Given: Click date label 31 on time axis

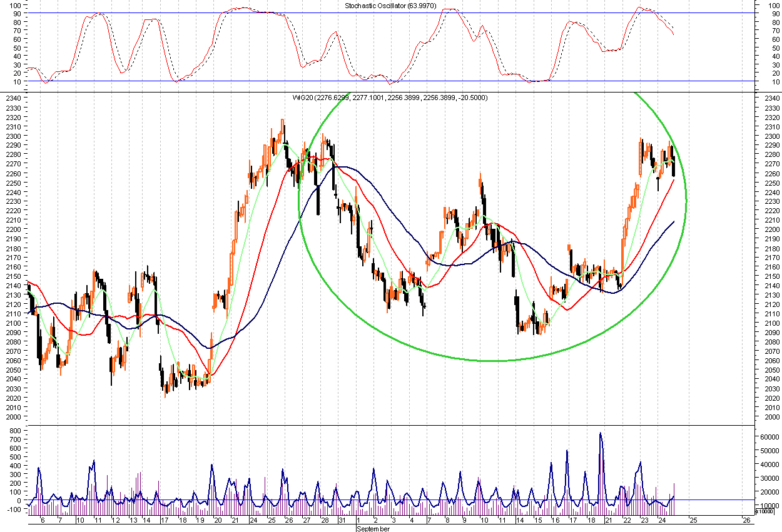Looking at the screenshot, I should tap(342, 520).
